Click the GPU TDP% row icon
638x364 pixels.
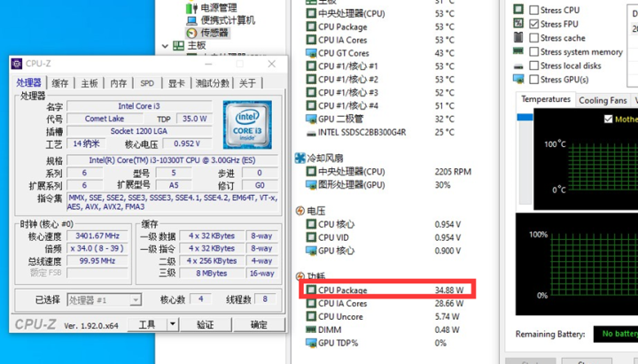311,343
